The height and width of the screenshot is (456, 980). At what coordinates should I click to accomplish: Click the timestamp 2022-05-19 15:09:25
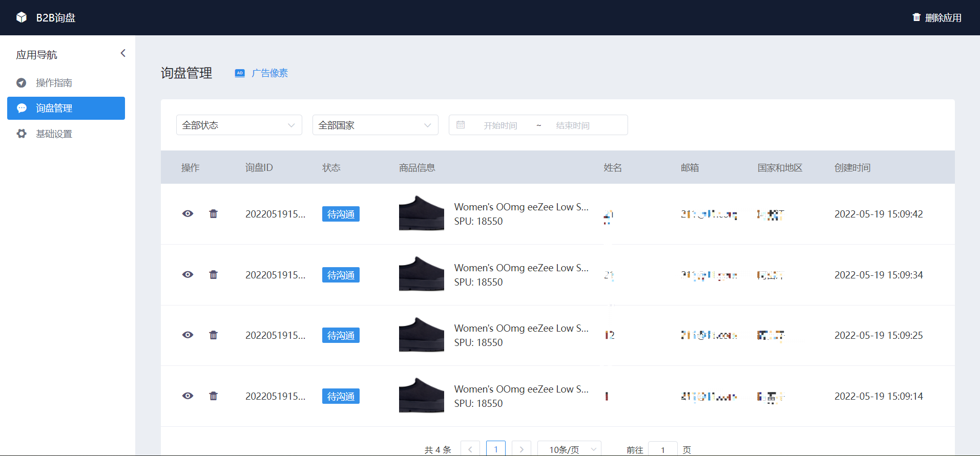point(879,335)
